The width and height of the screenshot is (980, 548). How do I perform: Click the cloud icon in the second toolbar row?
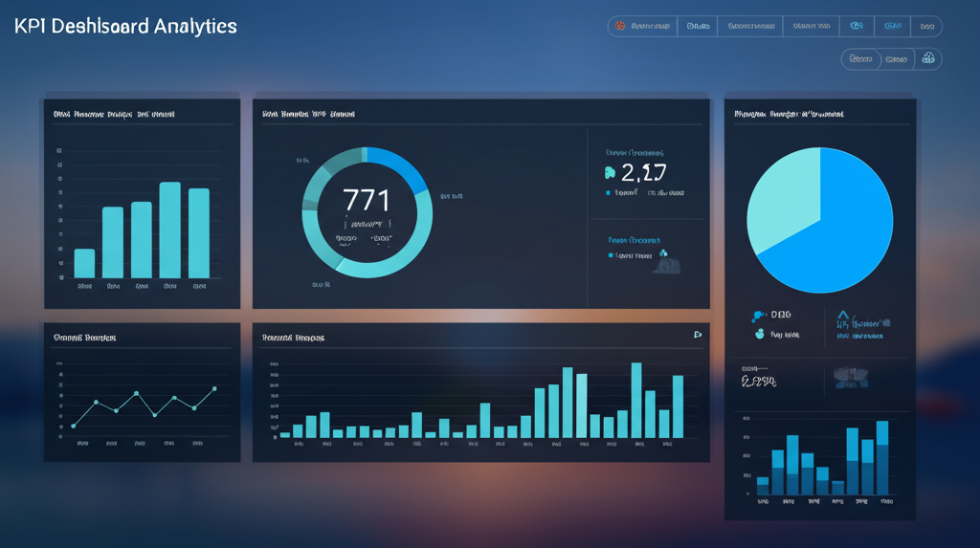coord(927,59)
